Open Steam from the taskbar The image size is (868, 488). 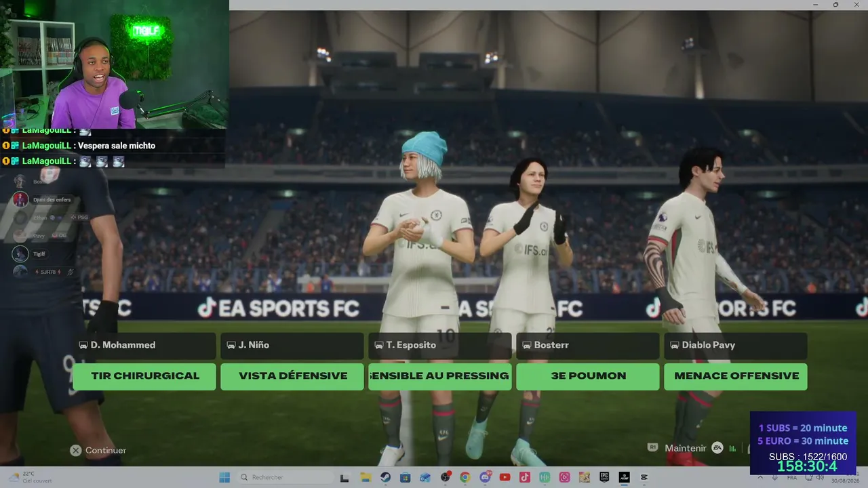tap(385, 477)
